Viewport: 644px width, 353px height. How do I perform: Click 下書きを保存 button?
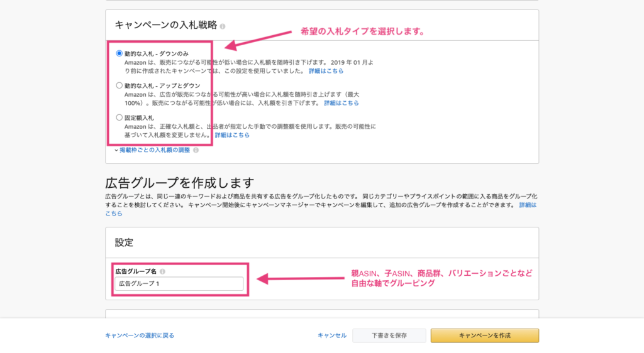pyautogui.click(x=389, y=335)
